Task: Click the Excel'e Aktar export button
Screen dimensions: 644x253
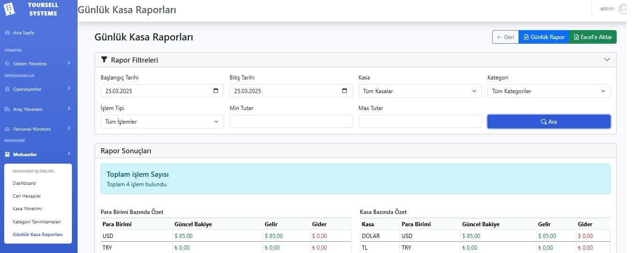Action: point(592,37)
